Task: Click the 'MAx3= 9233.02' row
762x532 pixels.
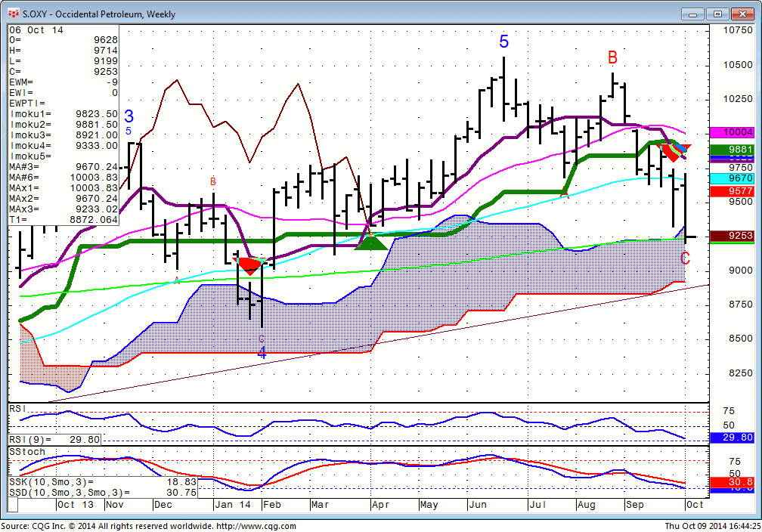Action: (x=63, y=209)
